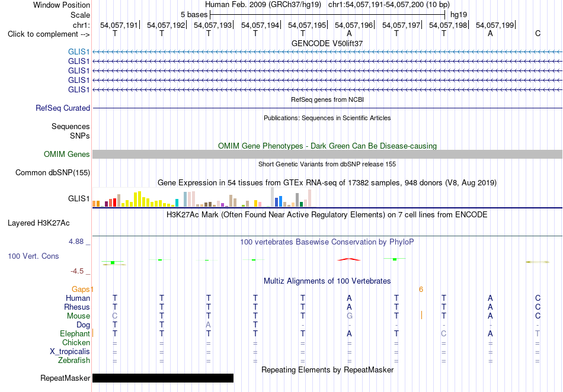Open the OMIM Genes track label

[x=67, y=154]
